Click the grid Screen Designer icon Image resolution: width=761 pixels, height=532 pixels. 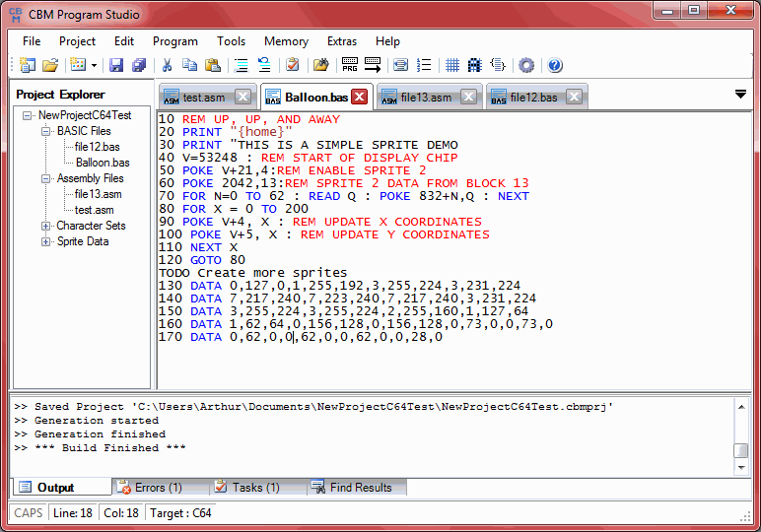[x=452, y=66]
